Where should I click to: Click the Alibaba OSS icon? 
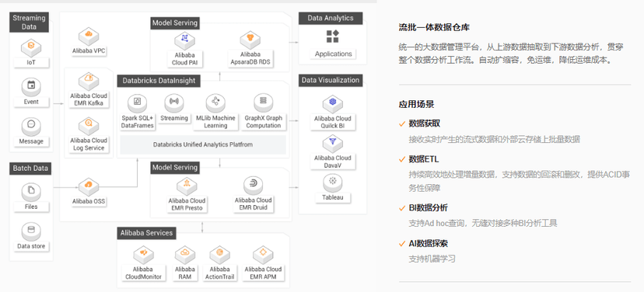tap(89, 186)
